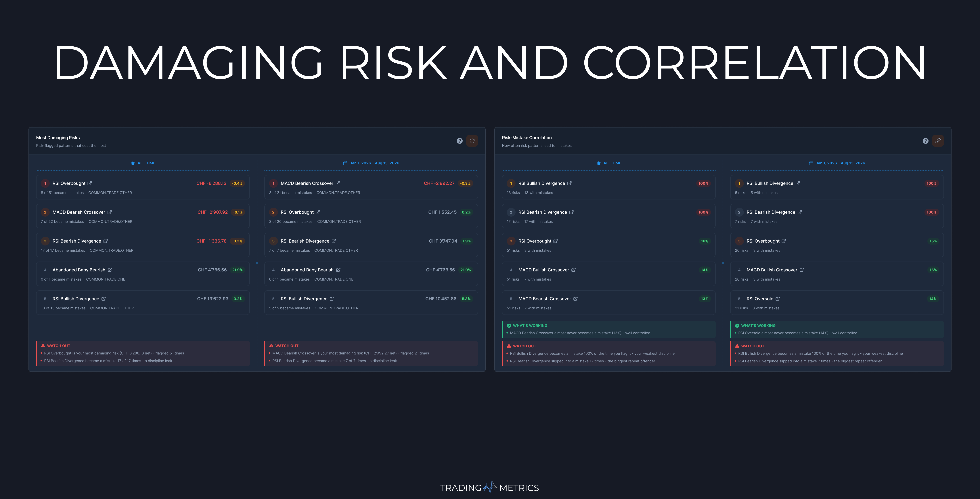Click the link icon in Risk-Mistake Correlation
Screen dimensions: 980x499
(938, 141)
